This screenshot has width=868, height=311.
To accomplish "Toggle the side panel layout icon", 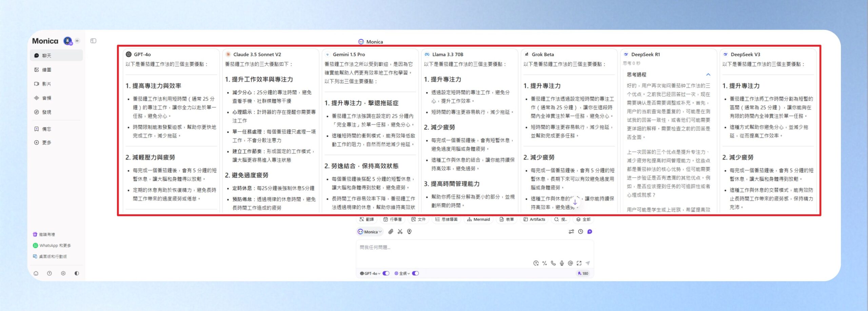I will (x=93, y=41).
